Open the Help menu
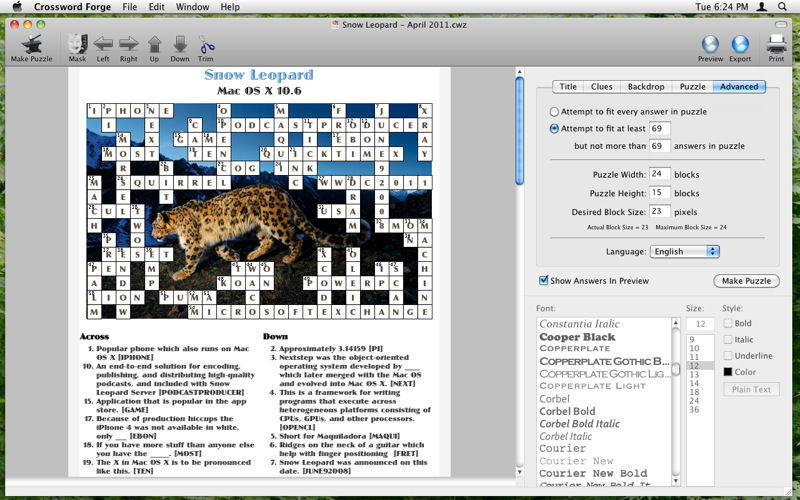This screenshot has height=500, width=800. pos(230,7)
